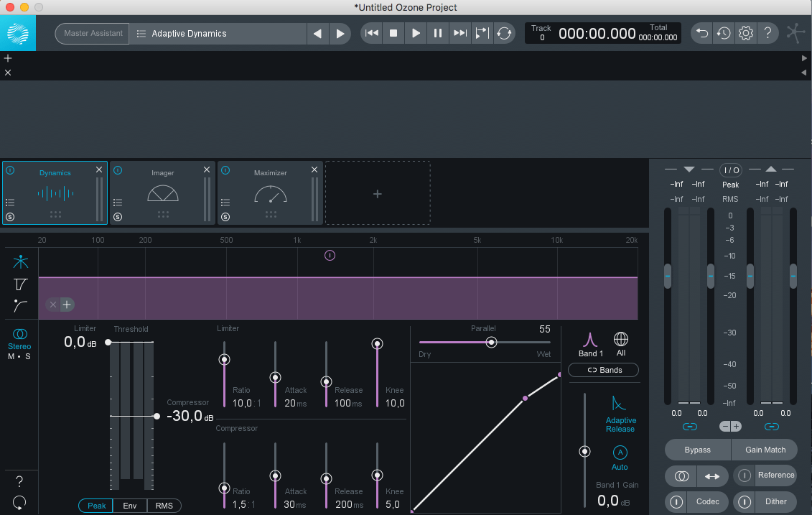Select the Adaptive Release icon
Screen dimensions: 812x515
(620, 404)
